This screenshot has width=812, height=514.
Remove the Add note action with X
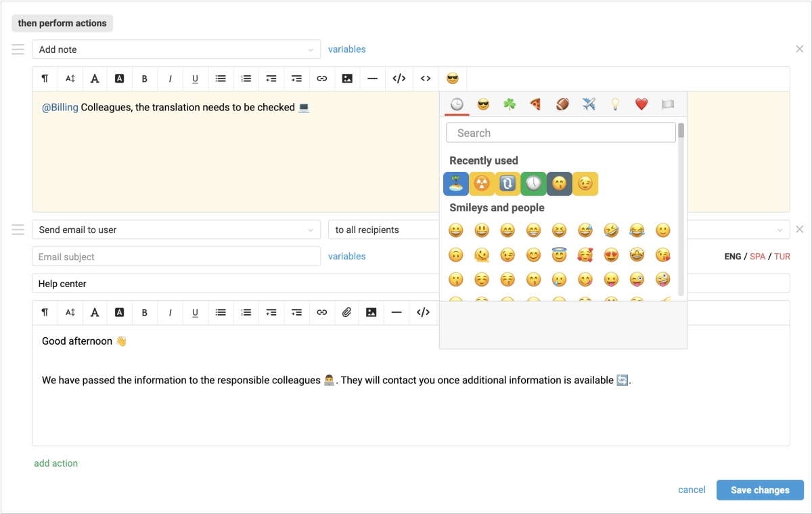coord(800,49)
